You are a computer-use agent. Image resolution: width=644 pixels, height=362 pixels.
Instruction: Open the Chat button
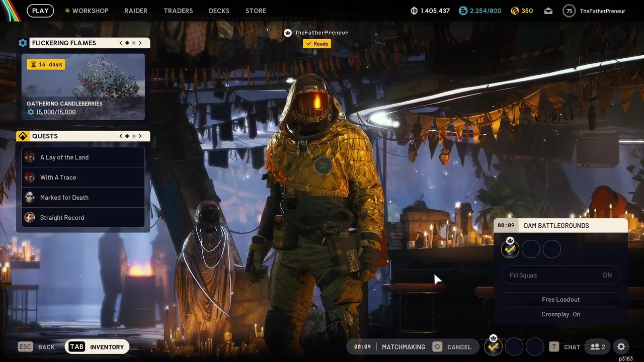pos(566,347)
